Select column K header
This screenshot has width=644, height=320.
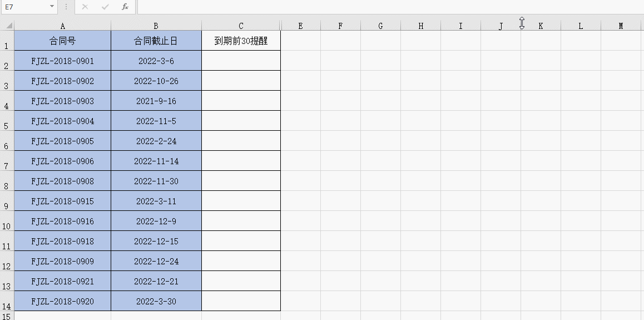point(541,26)
